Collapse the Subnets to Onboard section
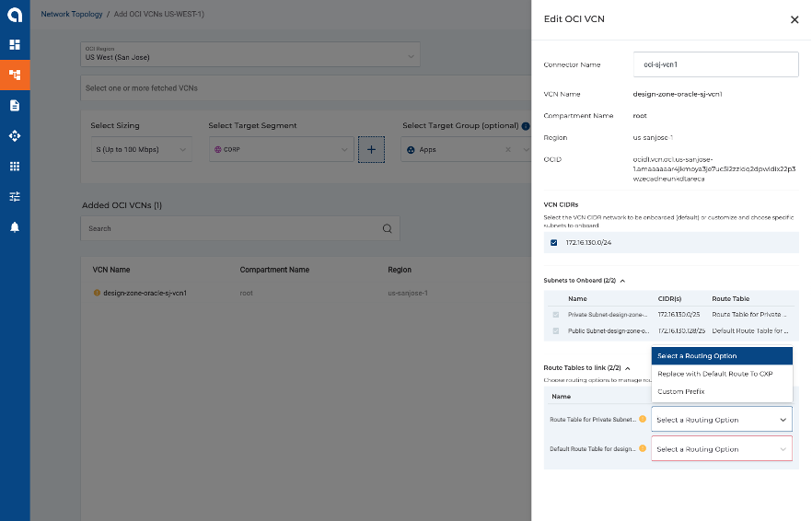812x521 pixels. point(622,280)
